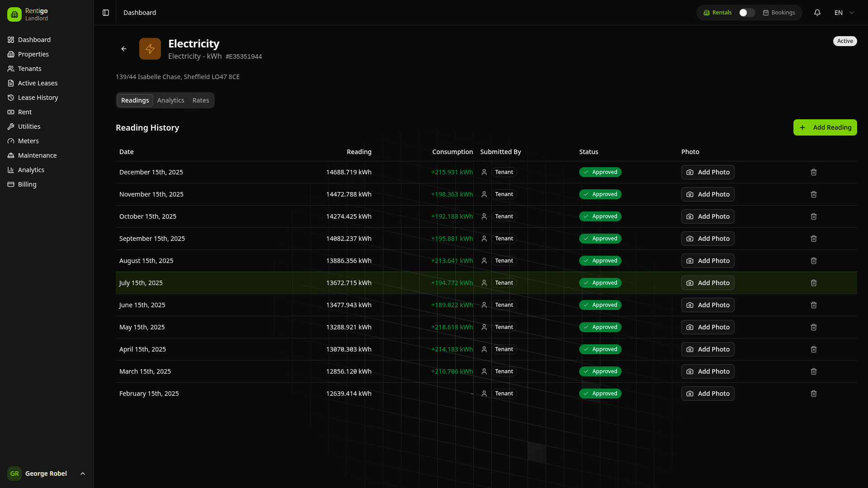This screenshot has width=868, height=488.
Task: Toggle Rentals to Bookings switch
Action: (x=746, y=13)
